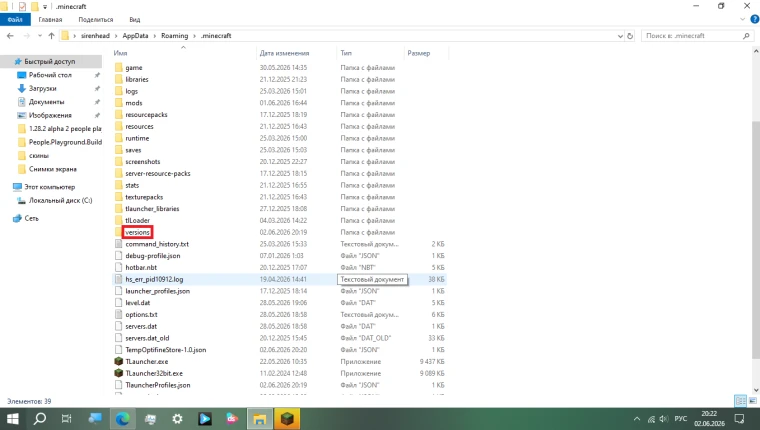
Task: Show hidden tray icons chevron
Action: [637, 419]
